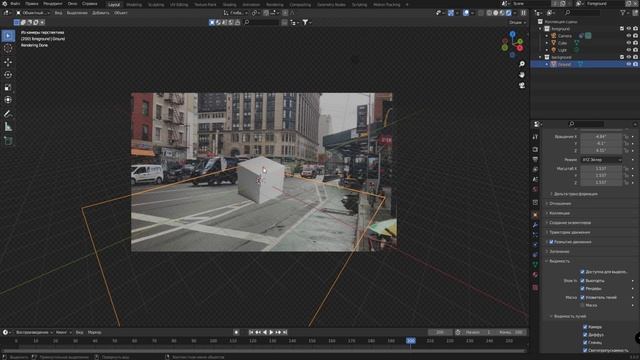Image resolution: width=640 pixels, height=360 pixels.
Task: Open the Particles properties tab icon
Action: click(x=535, y=235)
